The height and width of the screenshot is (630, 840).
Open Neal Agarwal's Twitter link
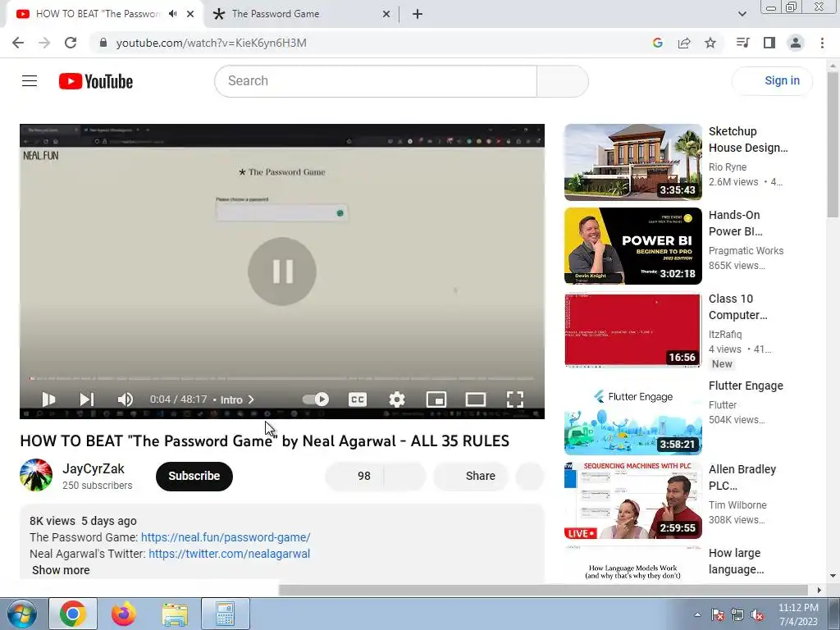click(x=230, y=554)
